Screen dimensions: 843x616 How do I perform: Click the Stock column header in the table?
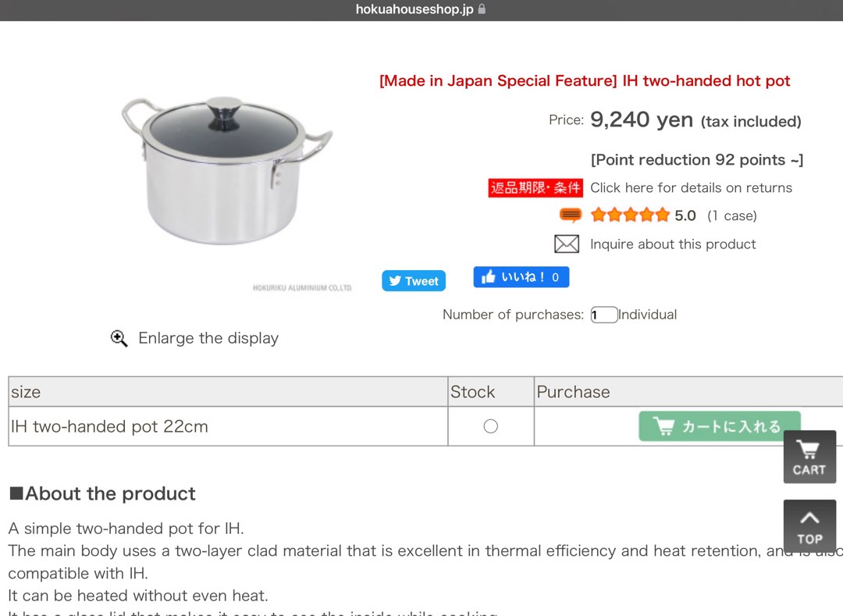pos(472,391)
